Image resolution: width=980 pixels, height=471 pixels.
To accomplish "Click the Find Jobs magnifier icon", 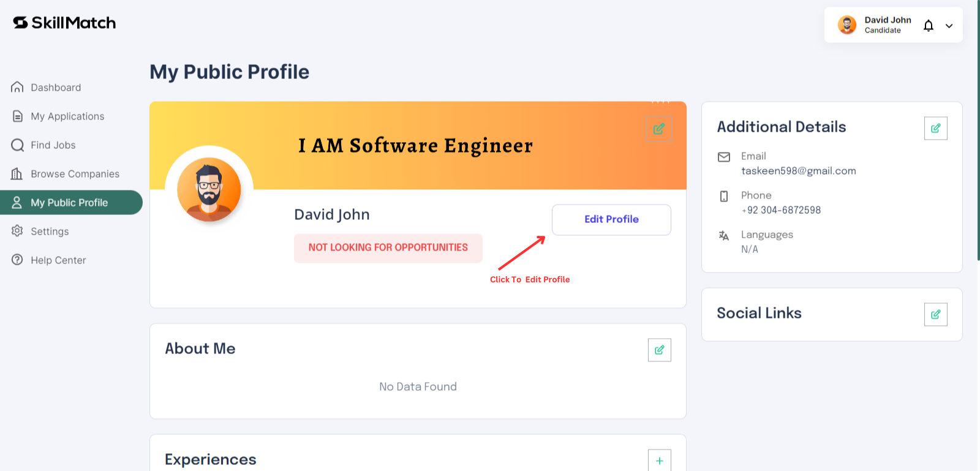I will pyautogui.click(x=17, y=145).
